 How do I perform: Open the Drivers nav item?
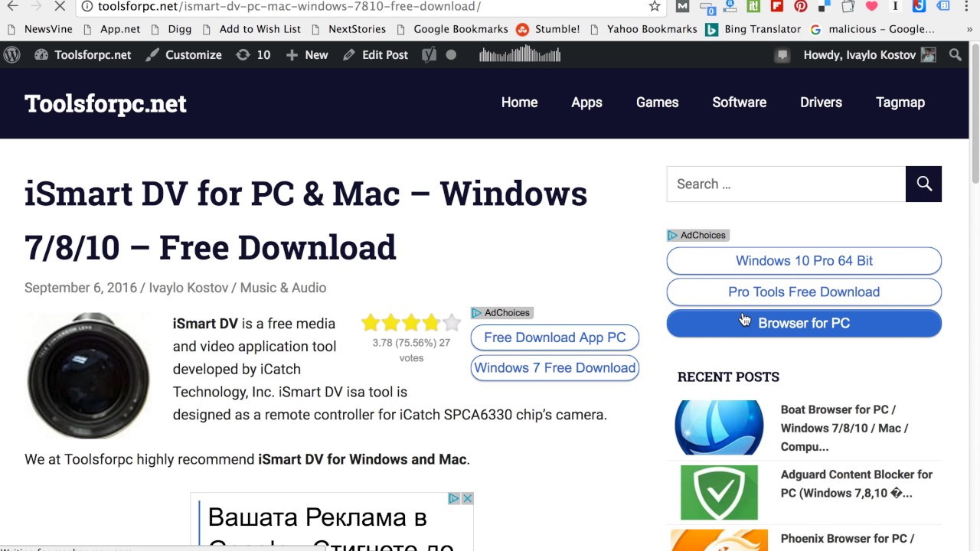pos(821,103)
